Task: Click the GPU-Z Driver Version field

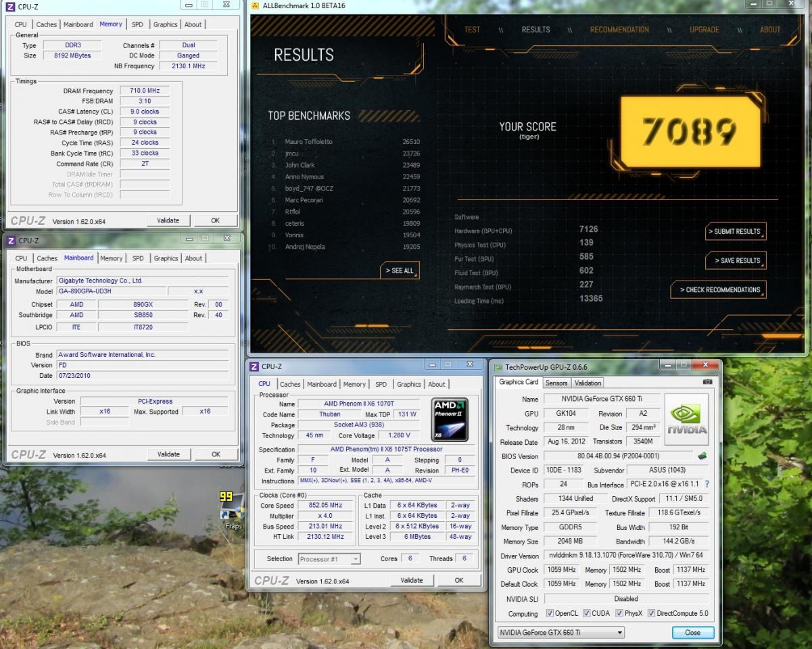Action: point(626,556)
